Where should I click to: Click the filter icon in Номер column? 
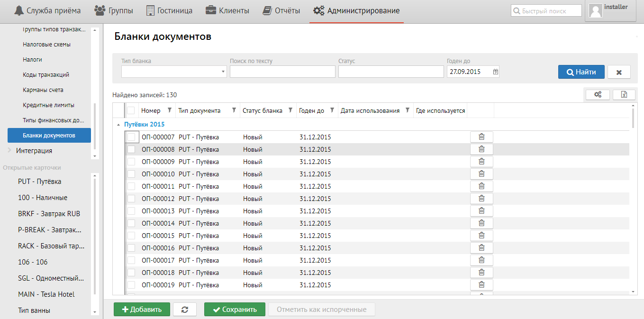click(x=170, y=110)
